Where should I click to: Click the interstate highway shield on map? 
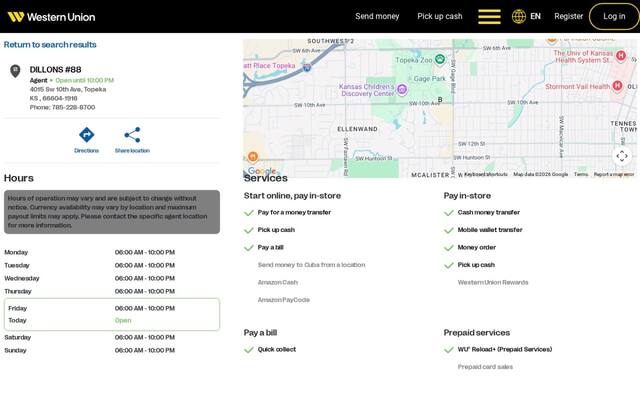[x=307, y=68]
